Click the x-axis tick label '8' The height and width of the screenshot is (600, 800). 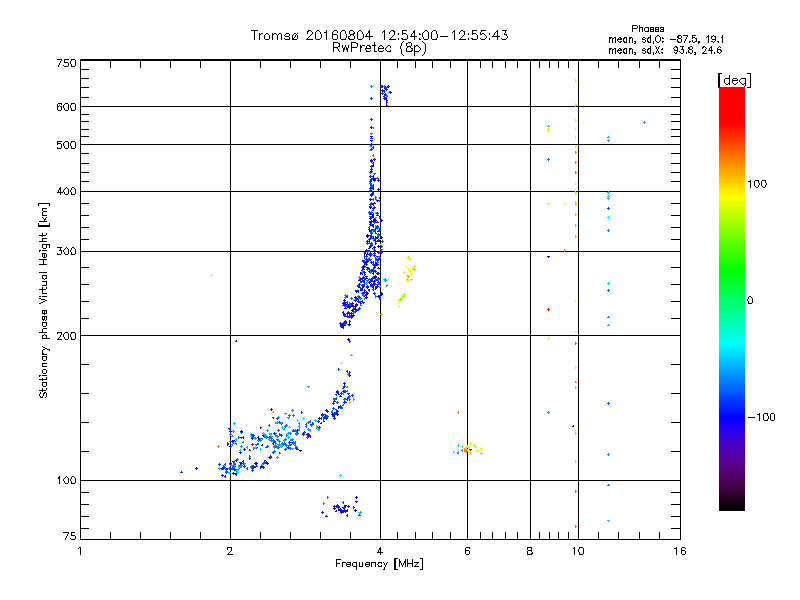pos(530,551)
